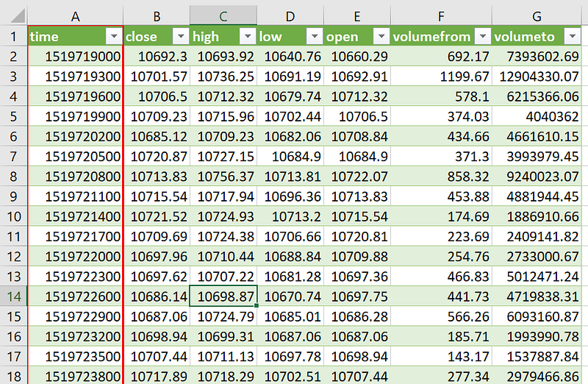Image resolution: width=588 pixels, height=384 pixels.
Task: Select the active cell 10698.87
Action: click(223, 296)
